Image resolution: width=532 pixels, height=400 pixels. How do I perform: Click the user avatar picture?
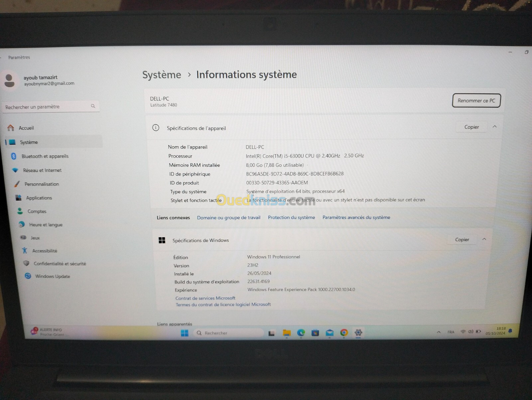click(9, 81)
